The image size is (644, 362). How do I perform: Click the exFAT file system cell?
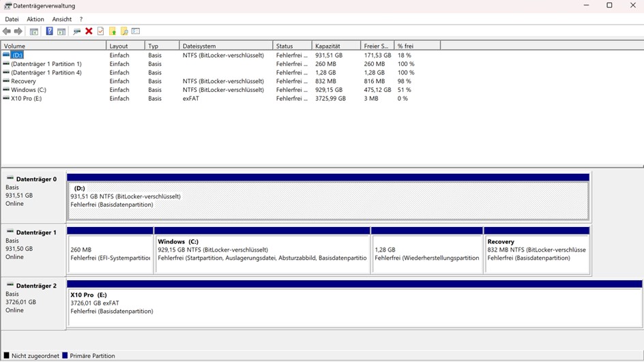click(x=191, y=98)
